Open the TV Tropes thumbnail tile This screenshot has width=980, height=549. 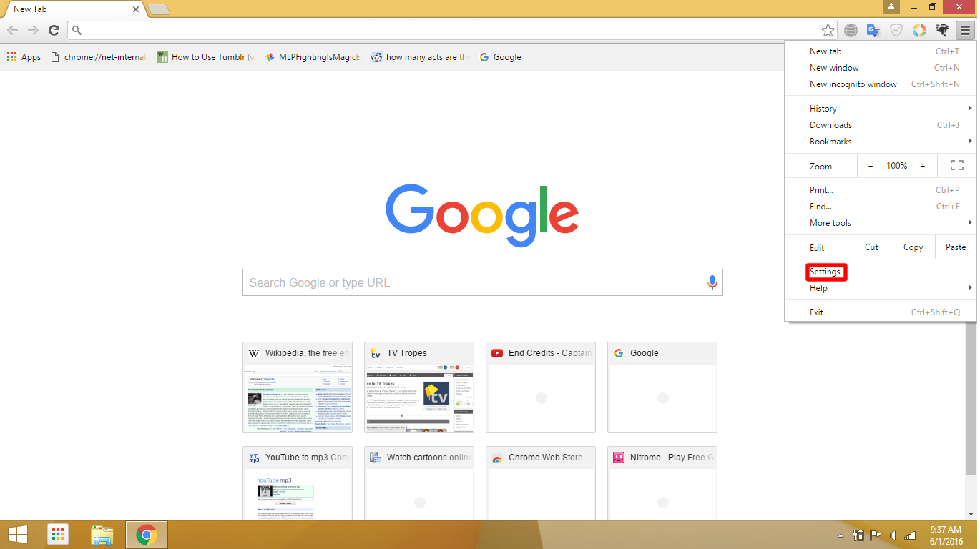pyautogui.click(x=419, y=387)
